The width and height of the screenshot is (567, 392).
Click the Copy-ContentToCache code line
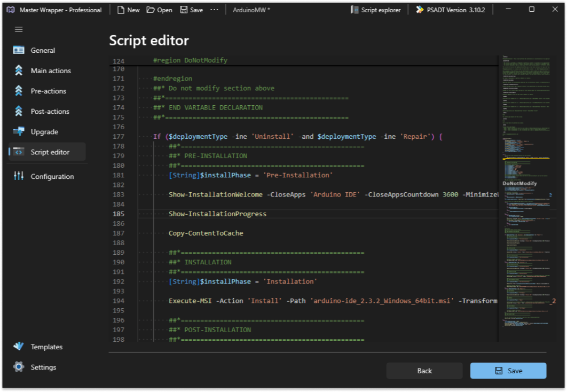pos(206,233)
